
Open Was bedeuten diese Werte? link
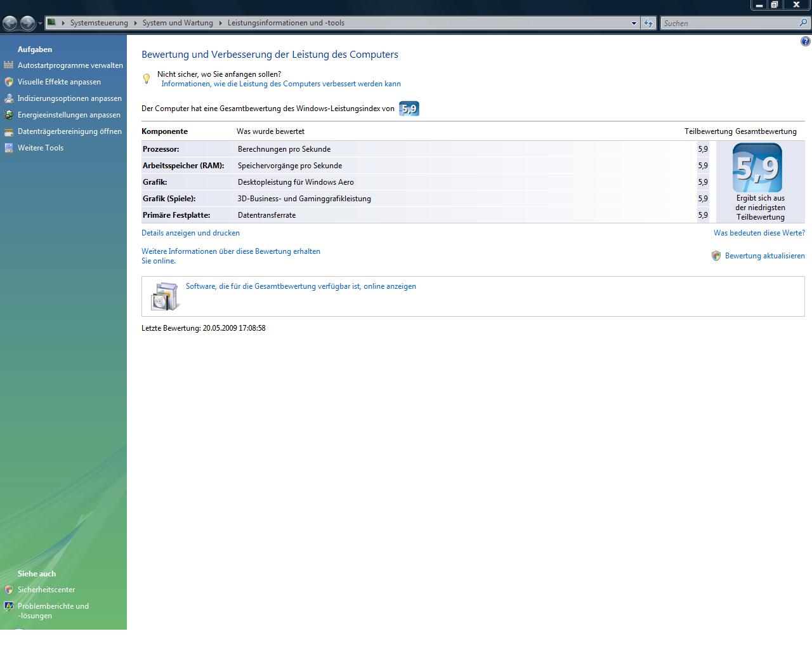pyautogui.click(x=759, y=233)
